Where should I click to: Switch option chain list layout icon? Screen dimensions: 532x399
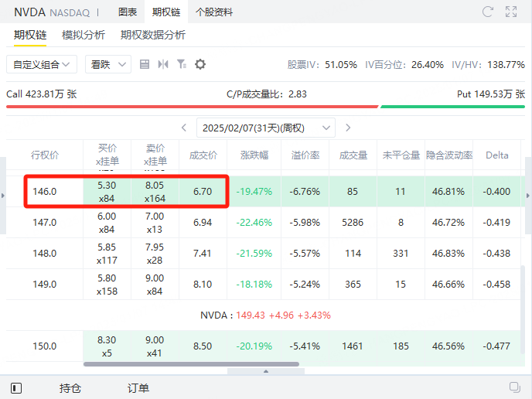[145, 64]
